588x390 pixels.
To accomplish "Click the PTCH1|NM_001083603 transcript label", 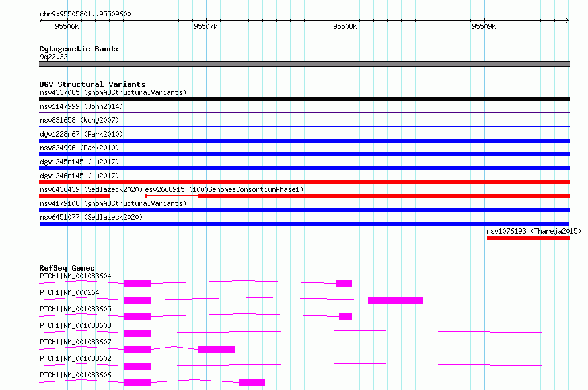I will (75, 325).
